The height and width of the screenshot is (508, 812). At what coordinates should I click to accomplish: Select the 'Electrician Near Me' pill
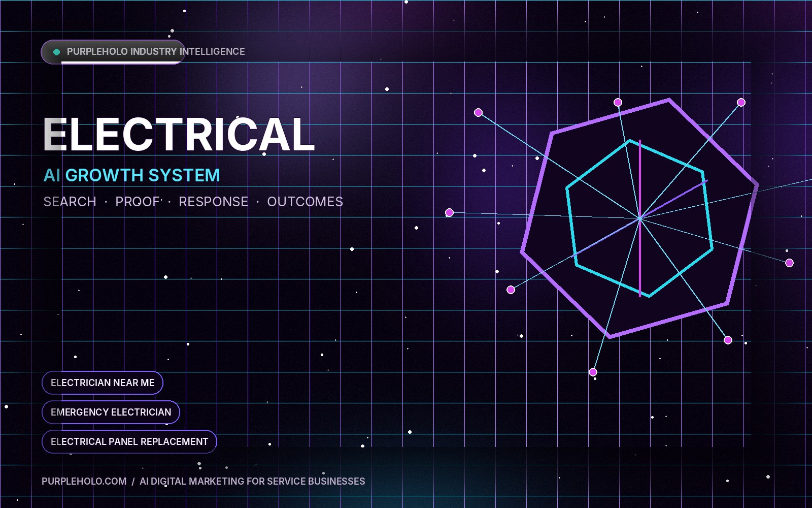coord(103,383)
